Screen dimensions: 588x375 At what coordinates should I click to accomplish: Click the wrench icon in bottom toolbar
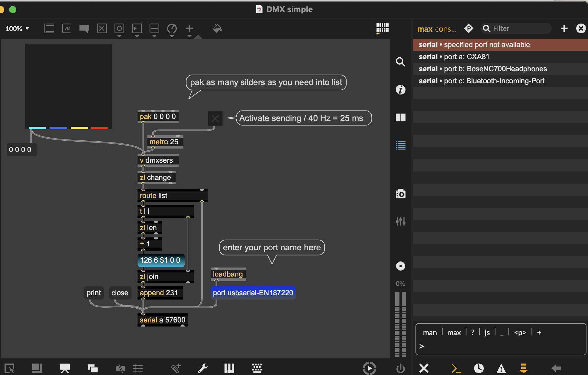click(202, 368)
